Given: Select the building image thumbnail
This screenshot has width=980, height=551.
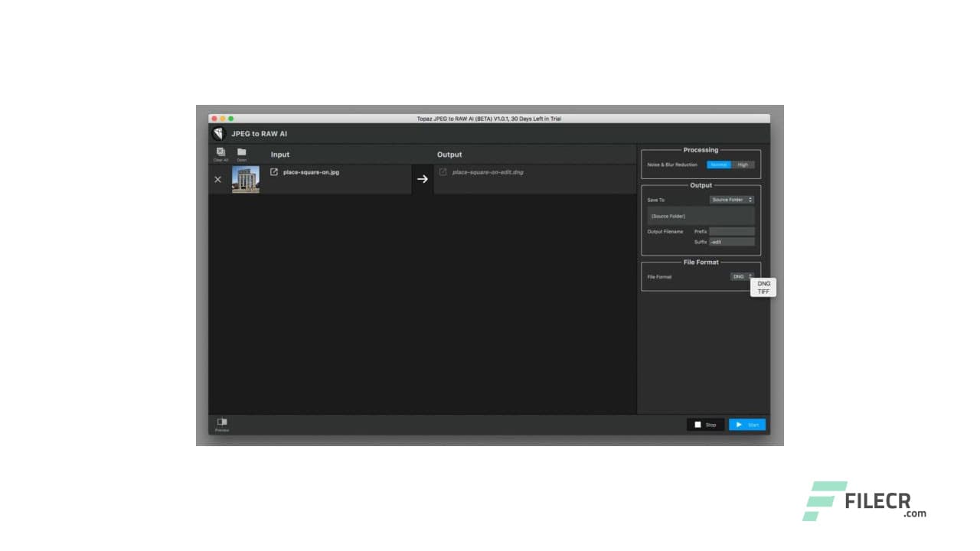Looking at the screenshot, I should tap(246, 179).
